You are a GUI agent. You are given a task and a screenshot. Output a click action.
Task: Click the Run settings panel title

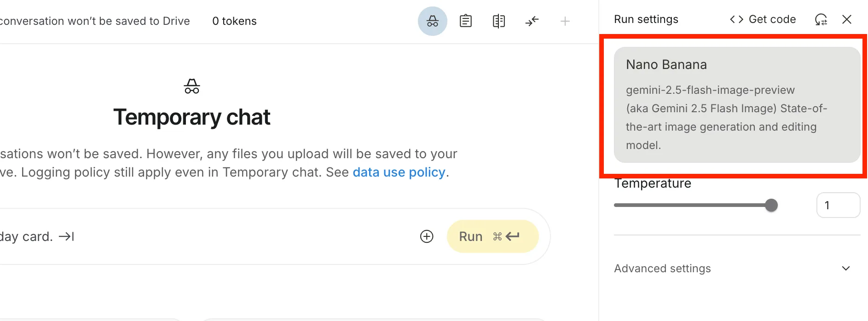coord(646,19)
